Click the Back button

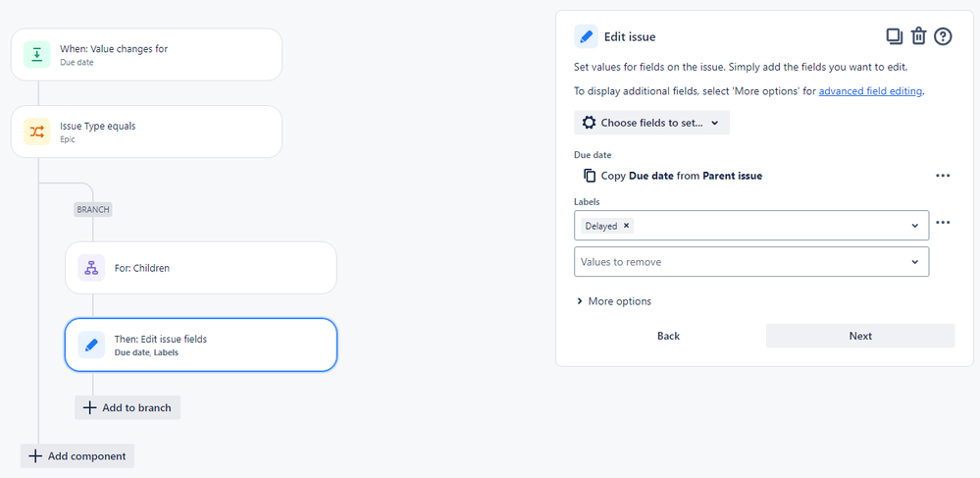point(668,336)
